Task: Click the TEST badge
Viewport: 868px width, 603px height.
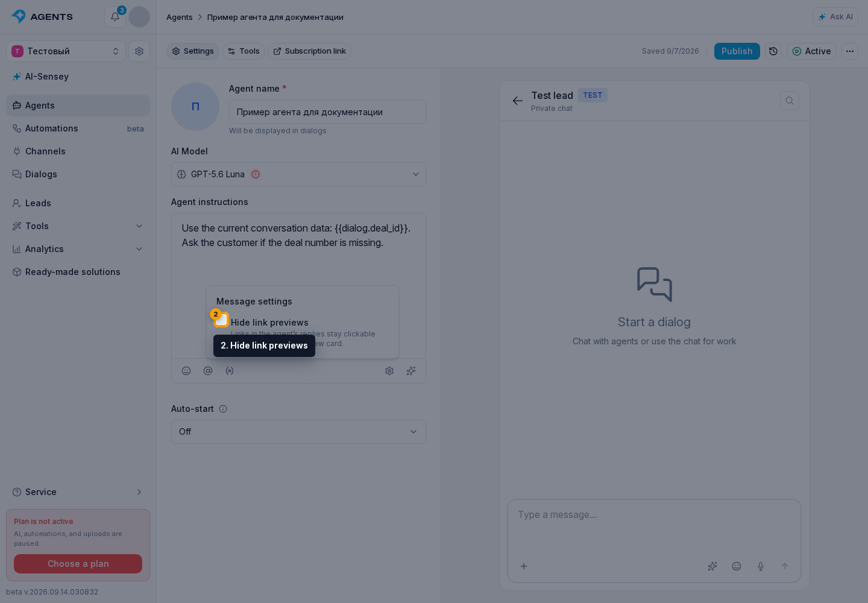Action: tap(593, 95)
